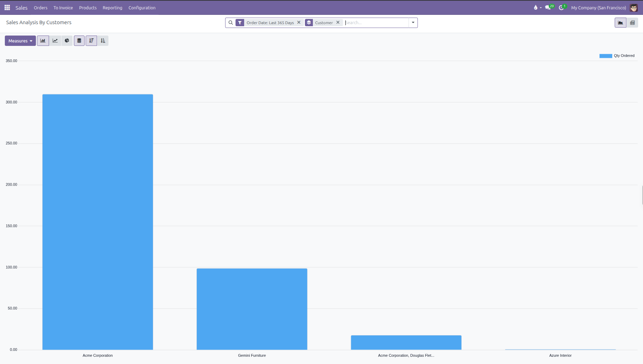Click the group-by layers icon
This screenshot has height=364, width=643.
click(x=309, y=23)
